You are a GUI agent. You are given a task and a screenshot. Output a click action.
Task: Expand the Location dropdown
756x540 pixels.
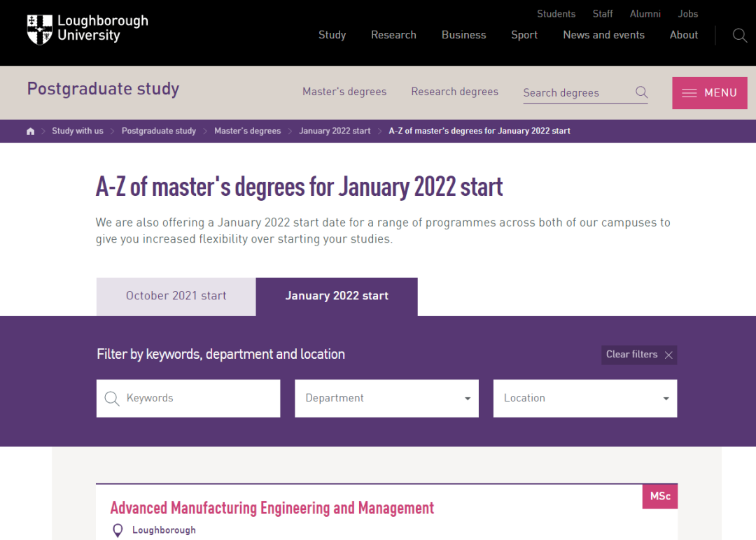click(x=584, y=399)
